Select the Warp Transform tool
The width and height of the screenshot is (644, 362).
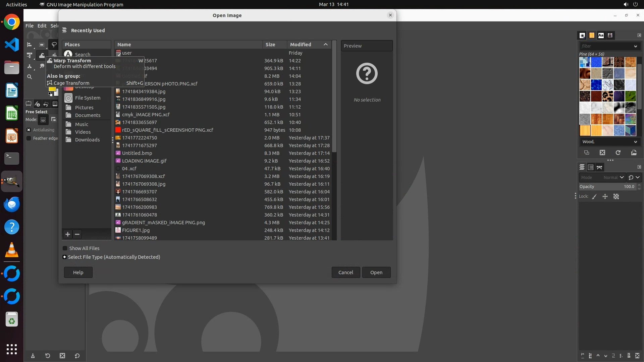[42, 55]
